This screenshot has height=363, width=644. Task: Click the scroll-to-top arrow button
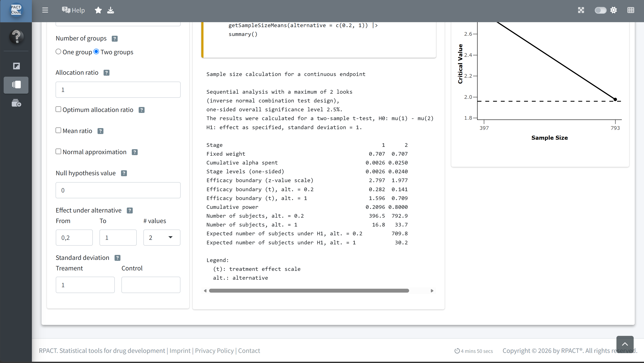tap(625, 344)
